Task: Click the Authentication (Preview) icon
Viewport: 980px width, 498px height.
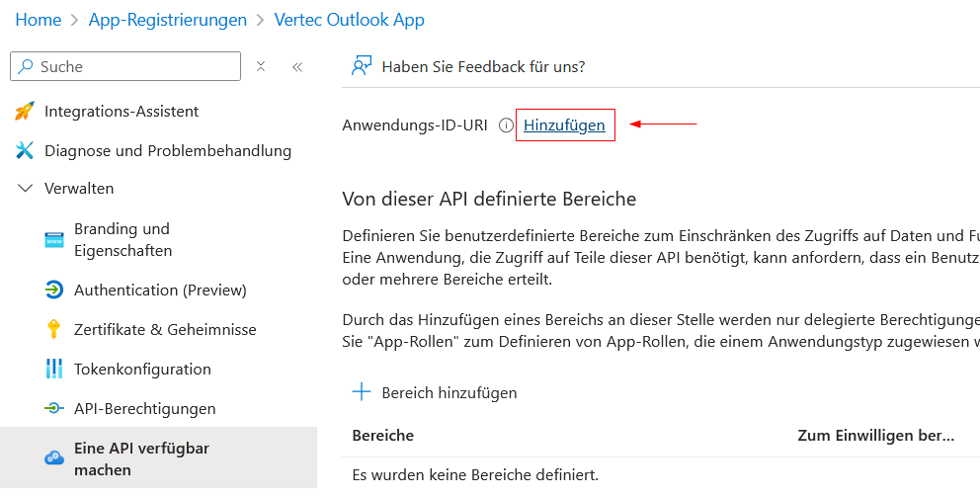Action: [x=54, y=290]
